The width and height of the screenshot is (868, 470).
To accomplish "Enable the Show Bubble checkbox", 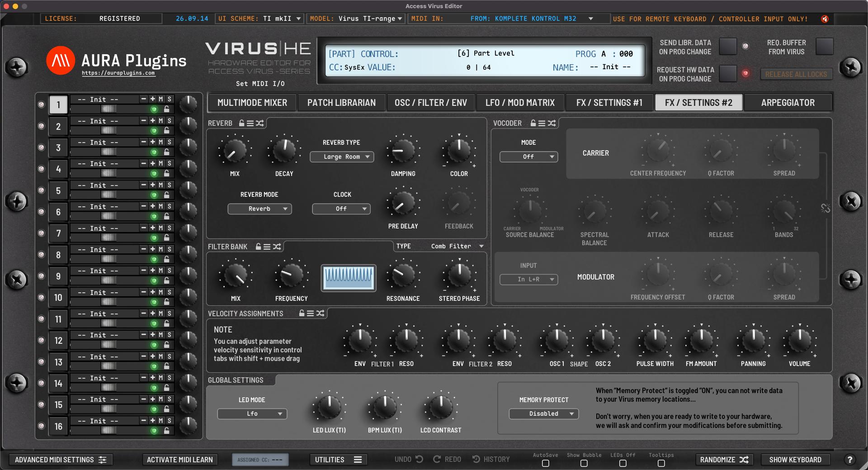I will [x=584, y=463].
